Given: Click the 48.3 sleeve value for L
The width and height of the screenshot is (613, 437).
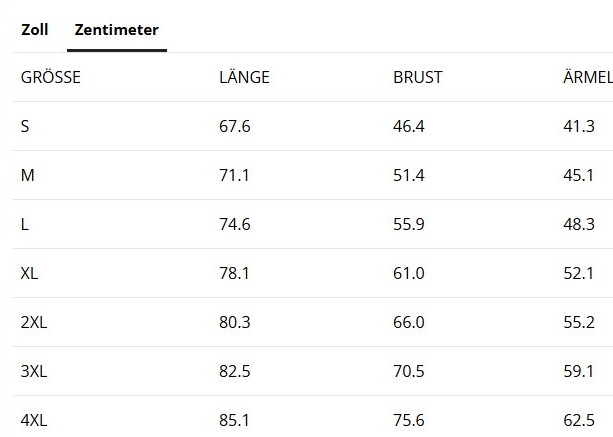Looking at the screenshot, I should 579,224.
